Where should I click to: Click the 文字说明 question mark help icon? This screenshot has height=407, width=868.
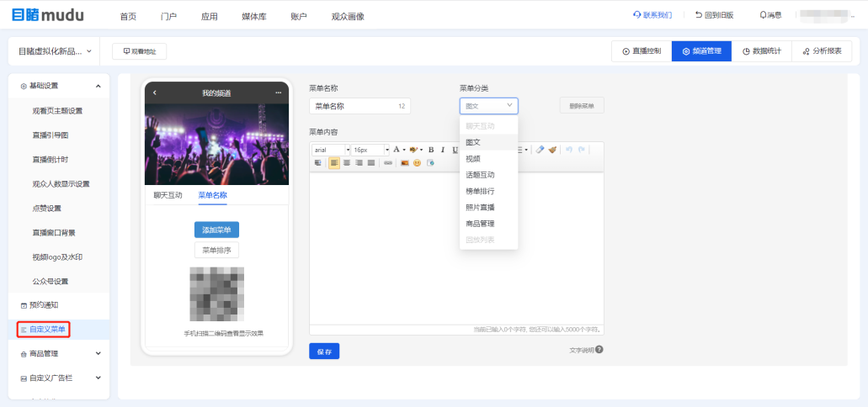point(599,350)
